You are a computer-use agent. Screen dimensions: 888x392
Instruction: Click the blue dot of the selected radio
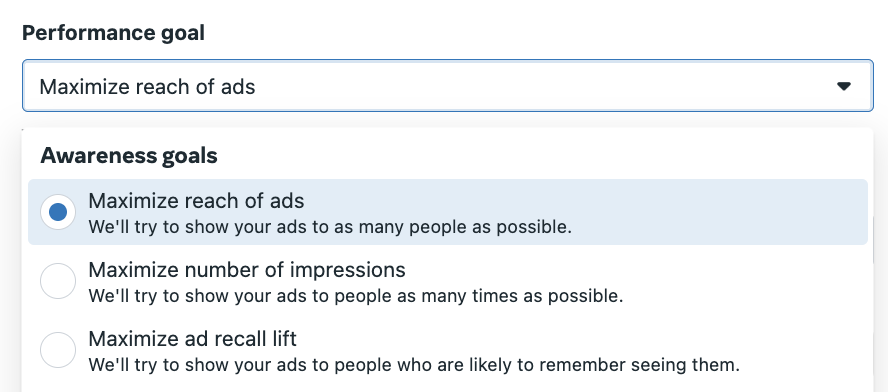pos(58,212)
